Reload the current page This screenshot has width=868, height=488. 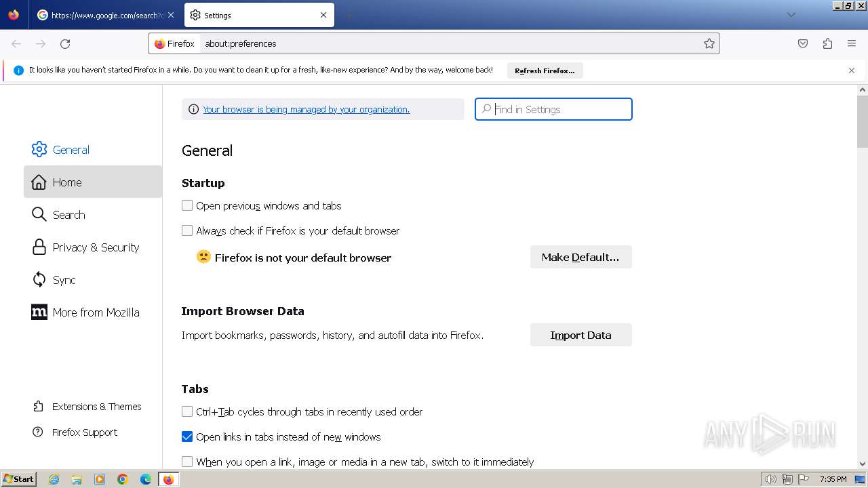coord(65,43)
